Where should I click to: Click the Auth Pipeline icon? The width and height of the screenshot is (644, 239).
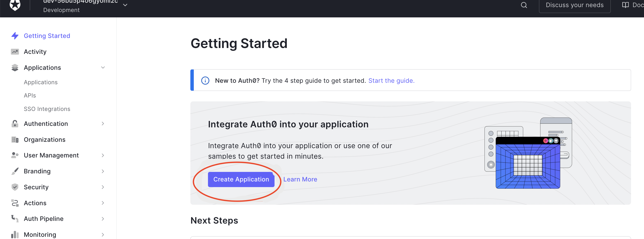point(15,219)
